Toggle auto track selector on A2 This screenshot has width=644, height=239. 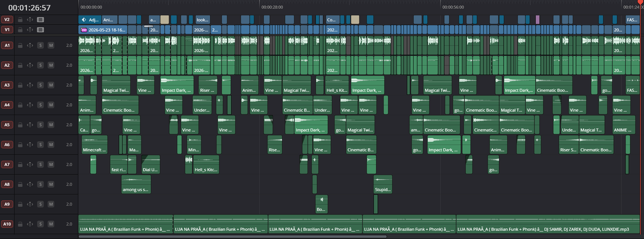30,66
